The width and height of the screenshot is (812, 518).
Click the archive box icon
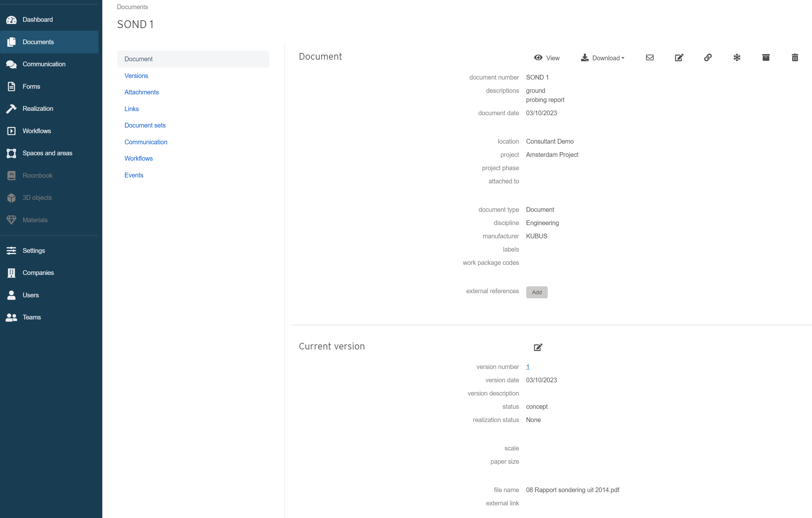[x=766, y=58]
